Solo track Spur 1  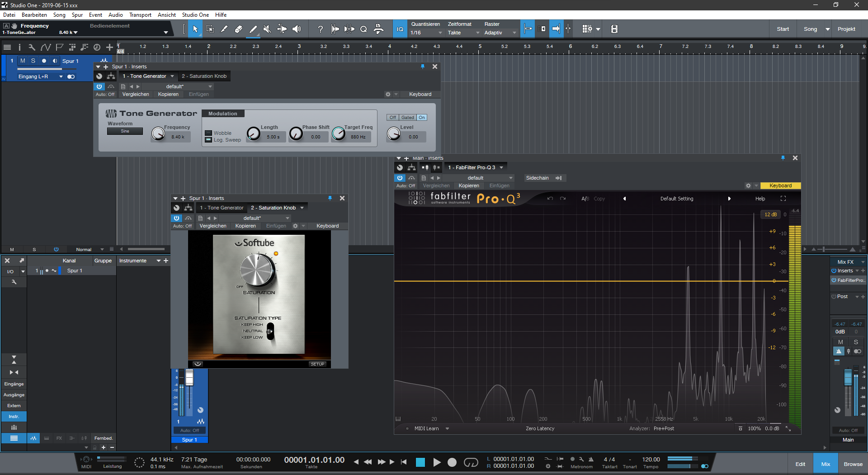[33, 61]
